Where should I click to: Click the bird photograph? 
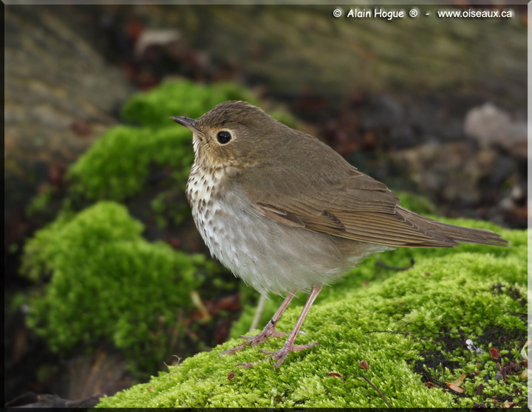(266, 206)
